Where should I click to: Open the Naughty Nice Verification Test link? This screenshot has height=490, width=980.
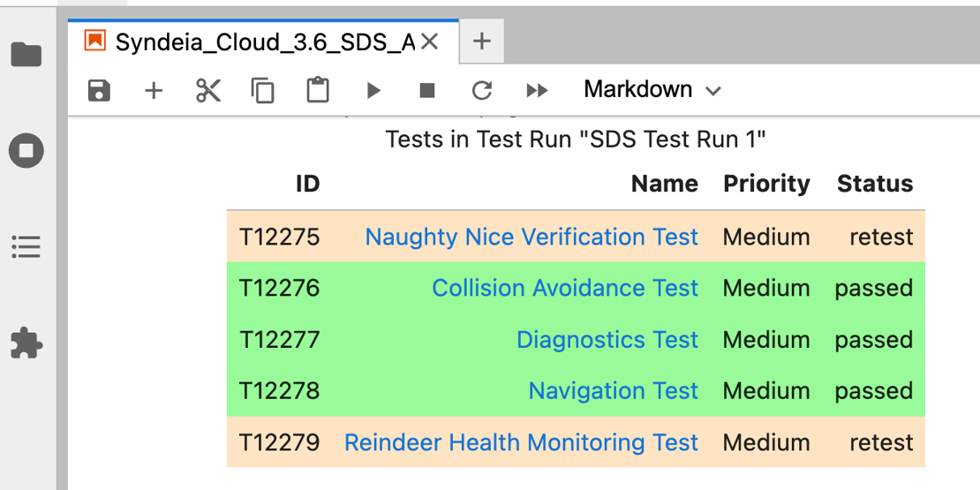531,237
